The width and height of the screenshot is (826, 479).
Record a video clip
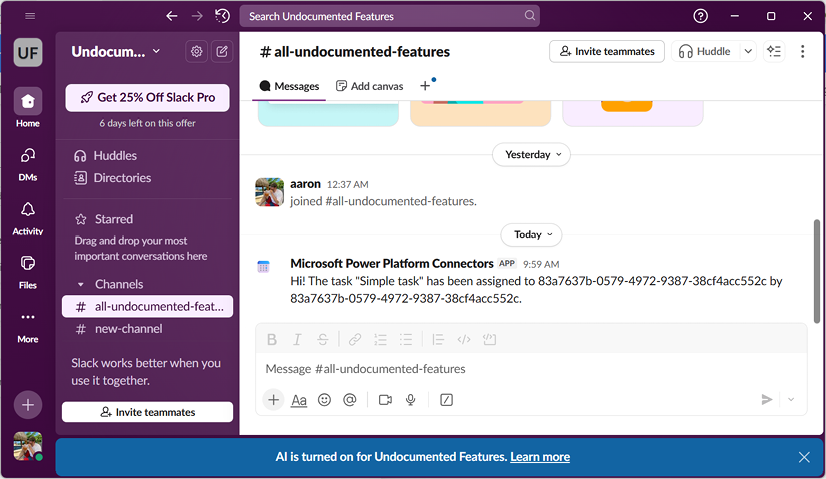tap(386, 400)
